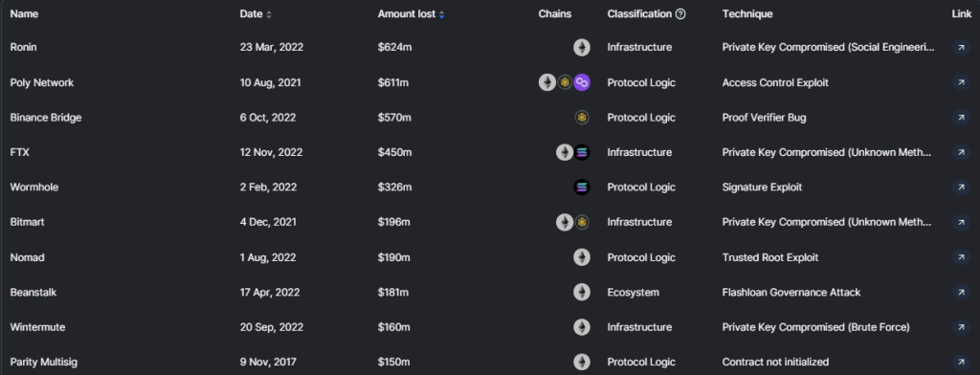
Task: Click the Solana icon in the FTX row
Action: point(582,152)
